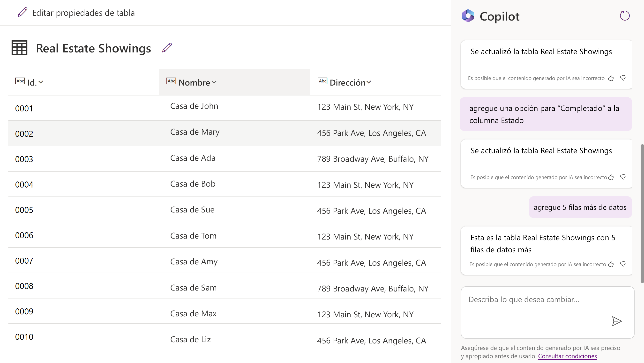
Task: Click the Id. column header label
Action: pyautogui.click(x=32, y=82)
